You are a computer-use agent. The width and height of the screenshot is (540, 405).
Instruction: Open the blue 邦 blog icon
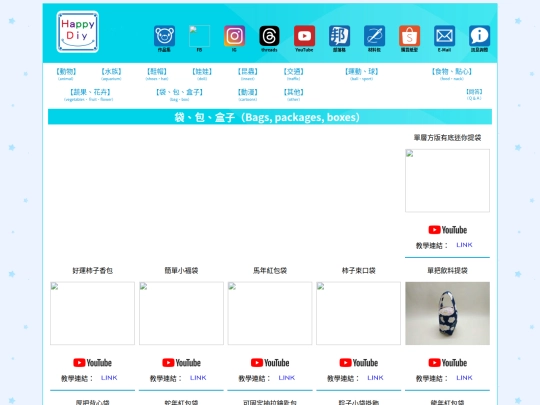pyautogui.click(x=339, y=36)
